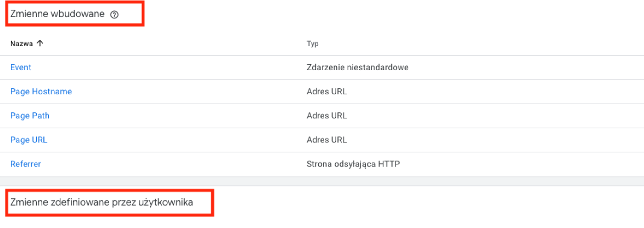Sort table by the Nazwa column header

coord(22,43)
